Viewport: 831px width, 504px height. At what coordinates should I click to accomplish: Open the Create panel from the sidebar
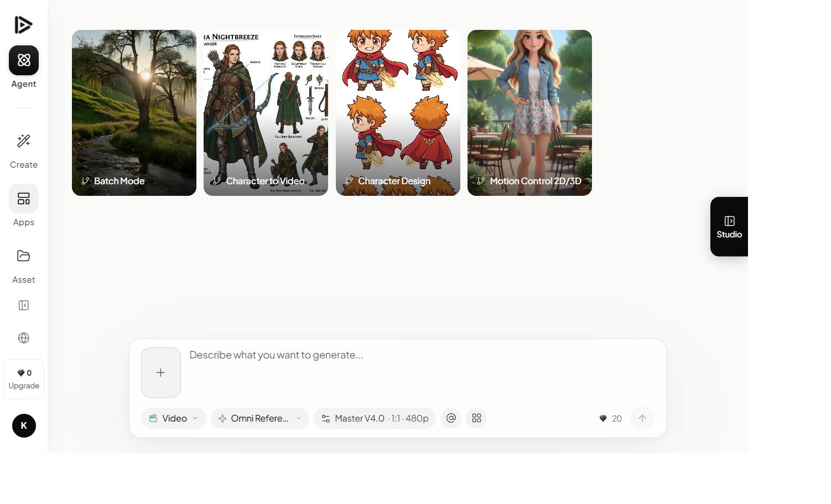[23, 141]
